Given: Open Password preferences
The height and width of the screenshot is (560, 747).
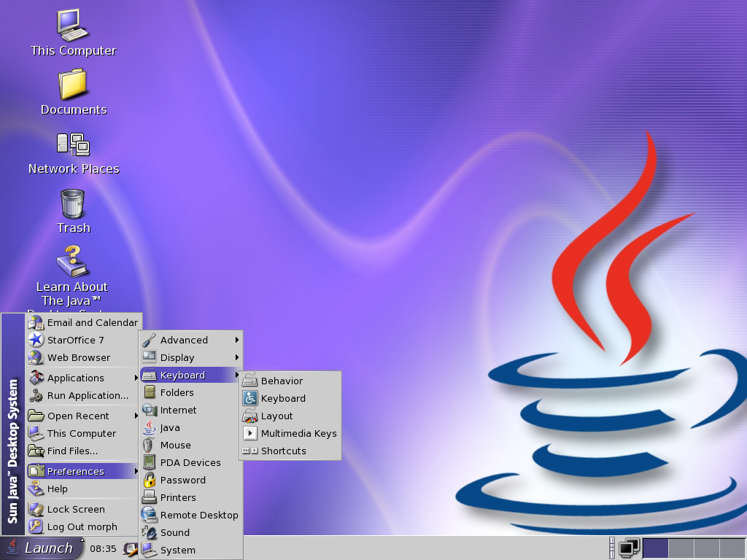Looking at the screenshot, I should (190, 480).
